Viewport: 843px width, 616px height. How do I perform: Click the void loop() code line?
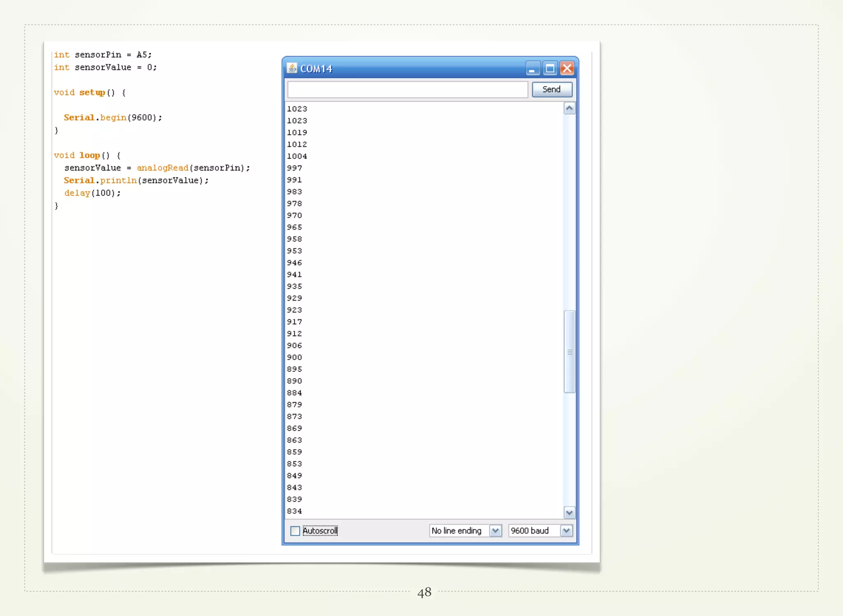pos(87,155)
